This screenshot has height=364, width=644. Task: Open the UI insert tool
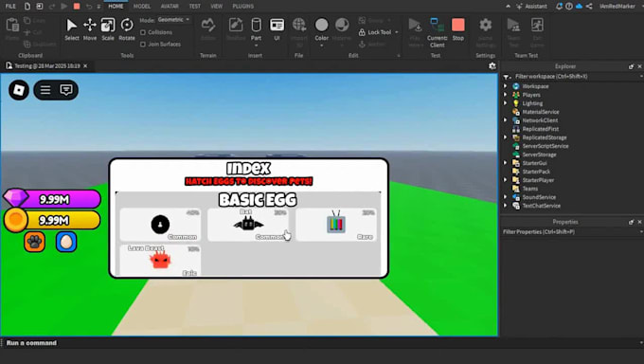tap(277, 29)
